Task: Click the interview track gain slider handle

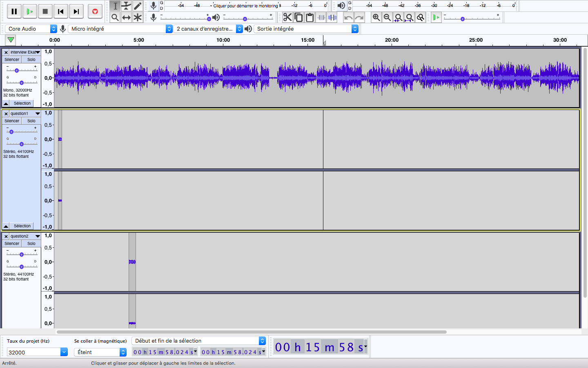Action: tap(17, 70)
